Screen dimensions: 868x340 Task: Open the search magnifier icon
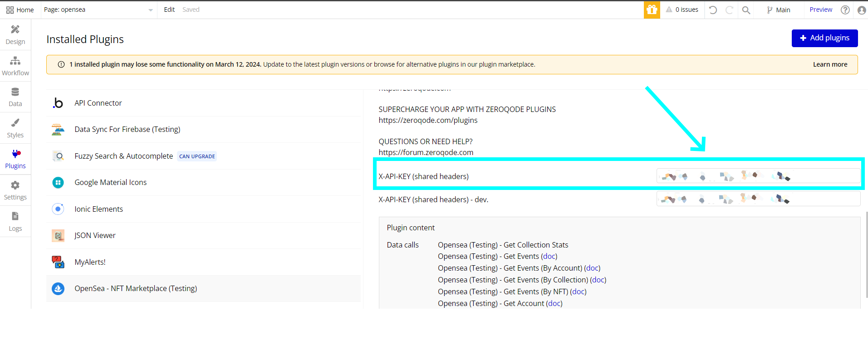(x=746, y=10)
